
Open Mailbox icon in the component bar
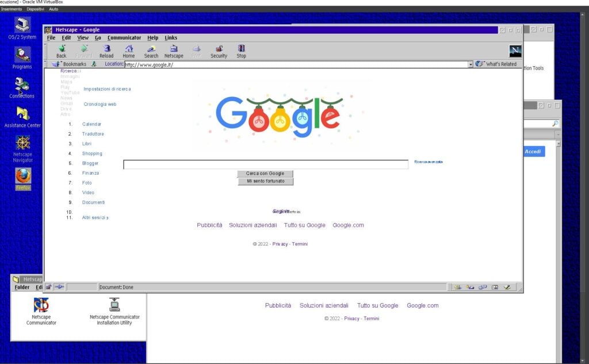(471, 287)
